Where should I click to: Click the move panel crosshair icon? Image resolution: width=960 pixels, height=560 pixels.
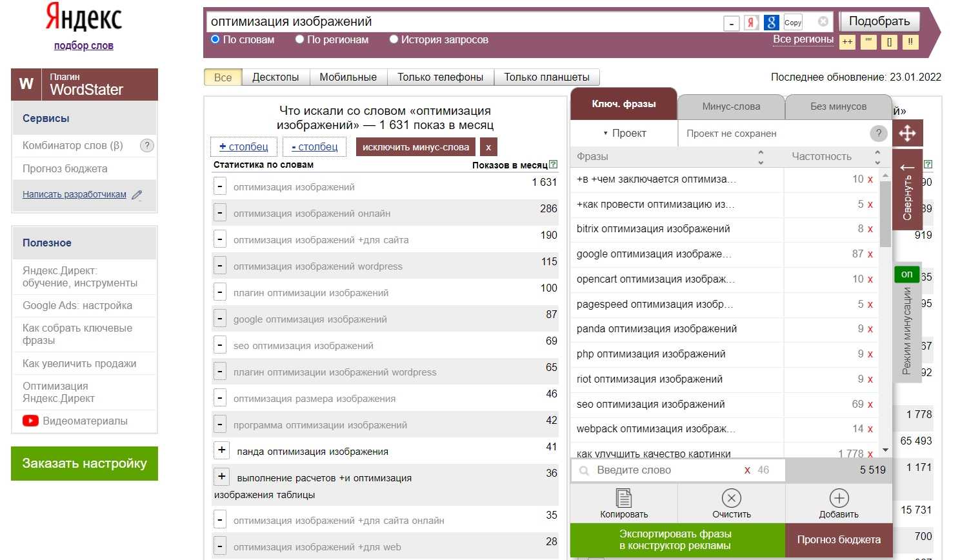click(907, 133)
